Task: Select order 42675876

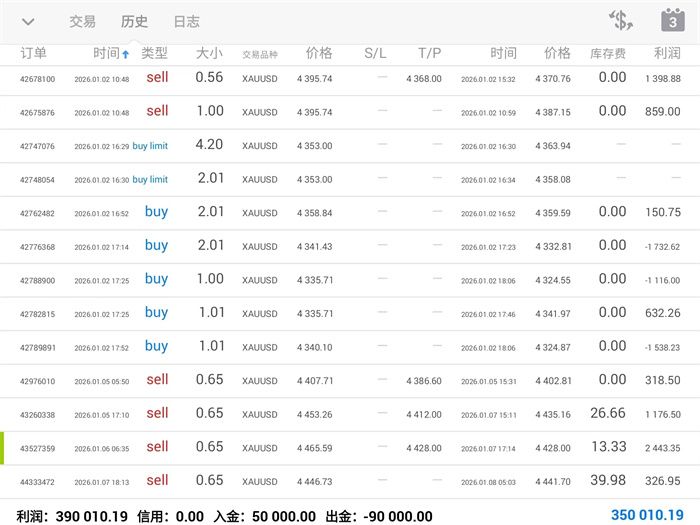Action: (350, 112)
